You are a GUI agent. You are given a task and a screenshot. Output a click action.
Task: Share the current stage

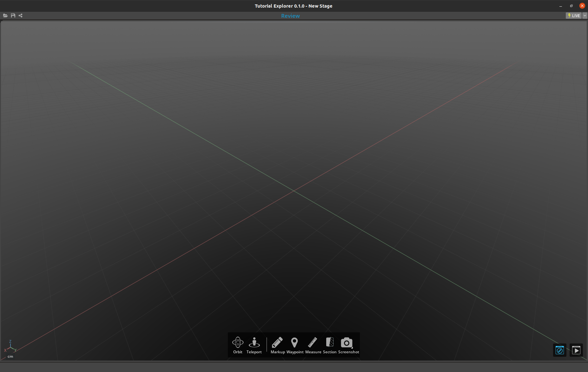pyautogui.click(x=20, y=15)
